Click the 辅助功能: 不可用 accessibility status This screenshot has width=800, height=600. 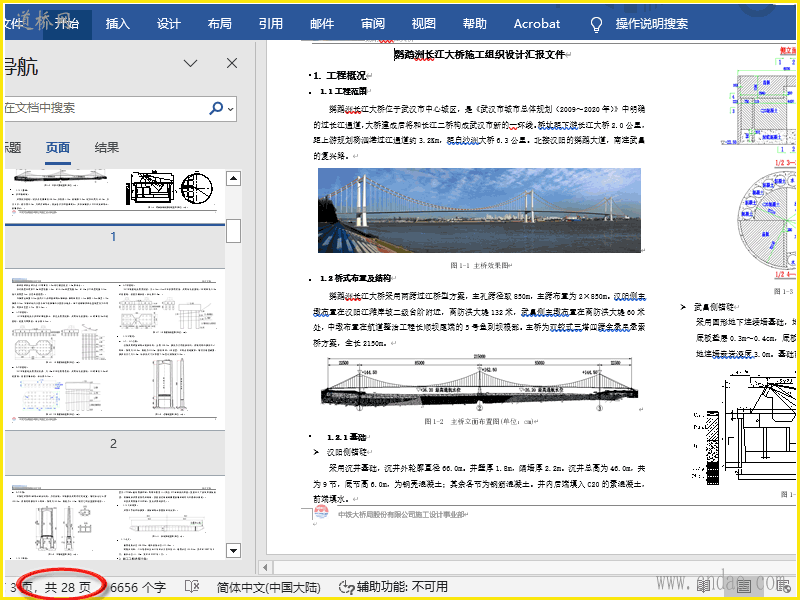coord(393,587)
